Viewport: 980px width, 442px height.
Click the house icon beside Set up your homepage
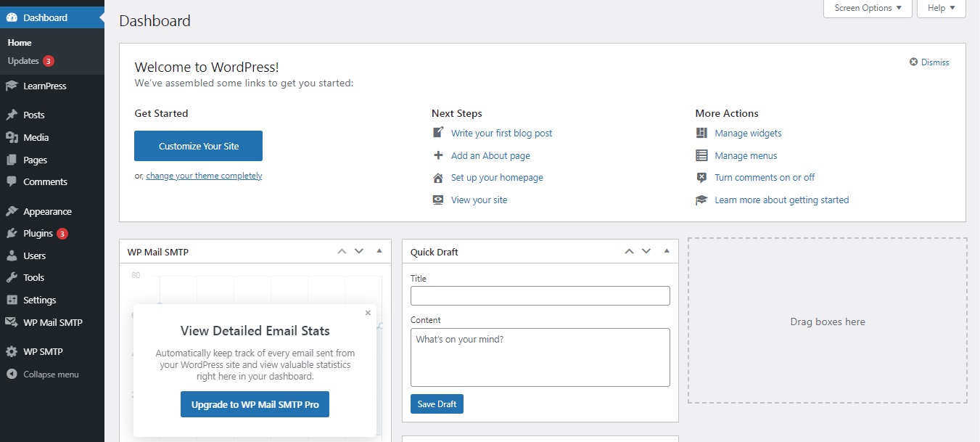[x=438, y=177]
